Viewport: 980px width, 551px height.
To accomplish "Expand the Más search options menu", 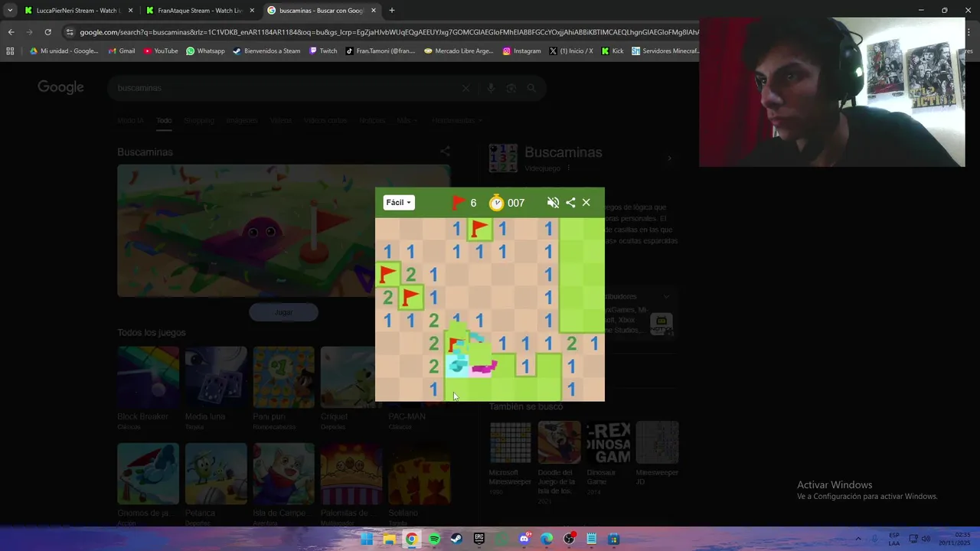I will tap(406, 120).
